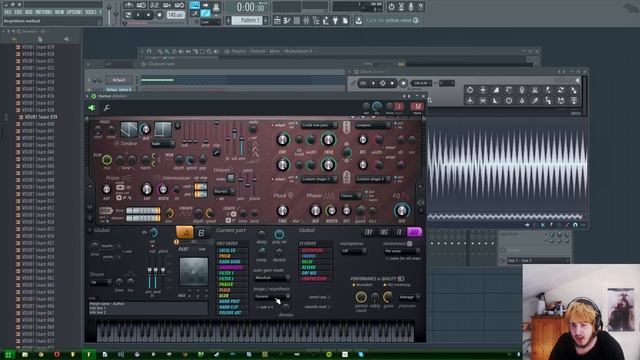Open the PATTERNS menu
The height and width of the screenshot is (360, 640).
[44, 12]
